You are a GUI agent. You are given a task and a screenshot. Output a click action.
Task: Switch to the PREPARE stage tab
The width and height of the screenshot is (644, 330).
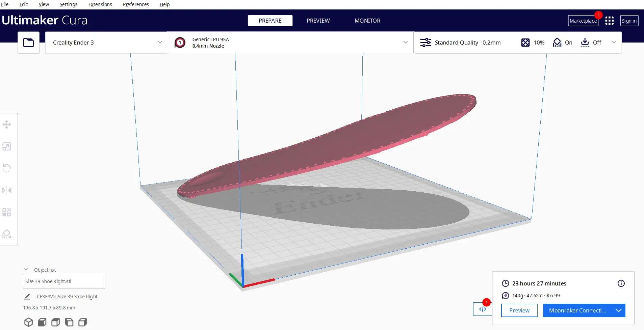click(270, 21)
